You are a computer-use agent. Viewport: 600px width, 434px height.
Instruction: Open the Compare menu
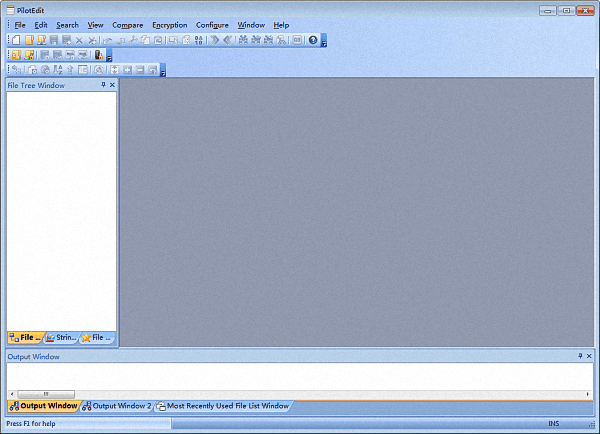click(127, 25)
